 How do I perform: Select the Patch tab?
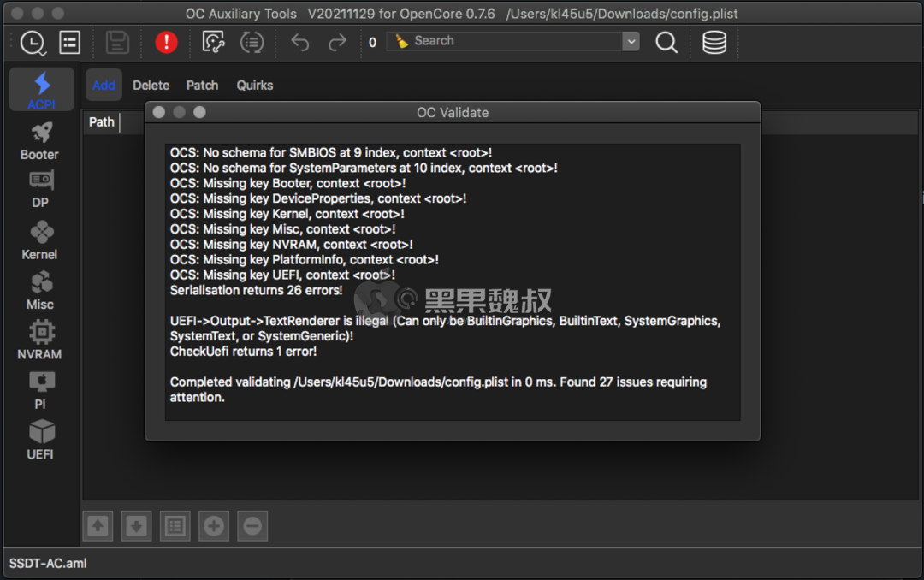click(202, 85)
